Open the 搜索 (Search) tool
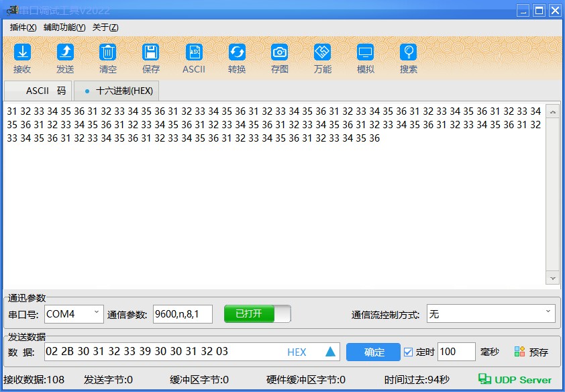The image size is (565, 392). pos(409,52)
